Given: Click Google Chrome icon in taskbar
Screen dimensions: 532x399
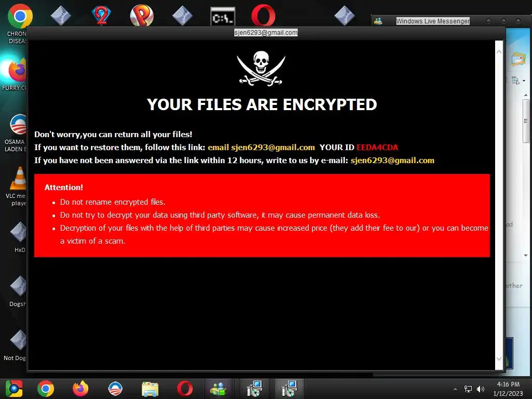Looking at the screenshot, I should pos(46,389).
